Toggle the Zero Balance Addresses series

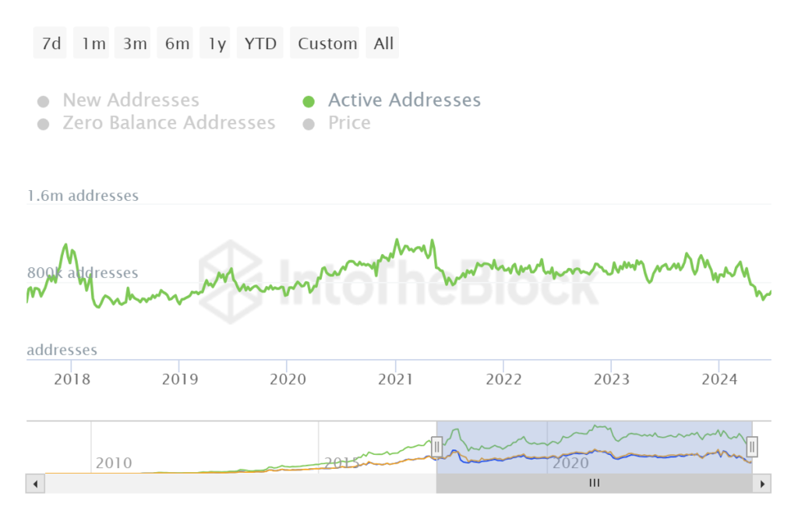tap(169, 123)
